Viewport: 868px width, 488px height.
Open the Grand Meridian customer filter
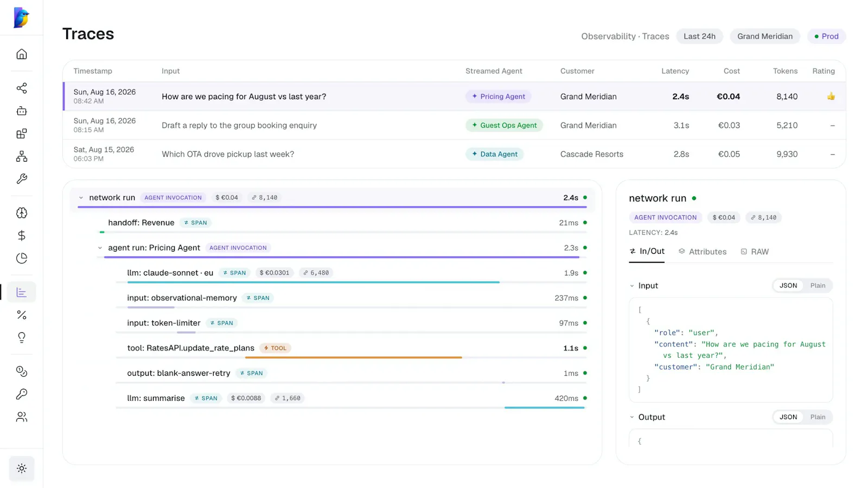coord(765,36)
